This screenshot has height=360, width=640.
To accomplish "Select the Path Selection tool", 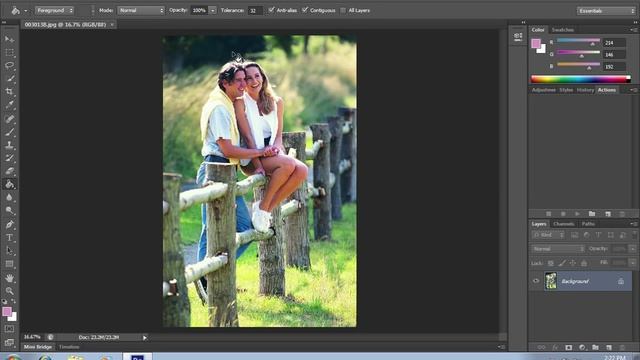I will [9, 251].
